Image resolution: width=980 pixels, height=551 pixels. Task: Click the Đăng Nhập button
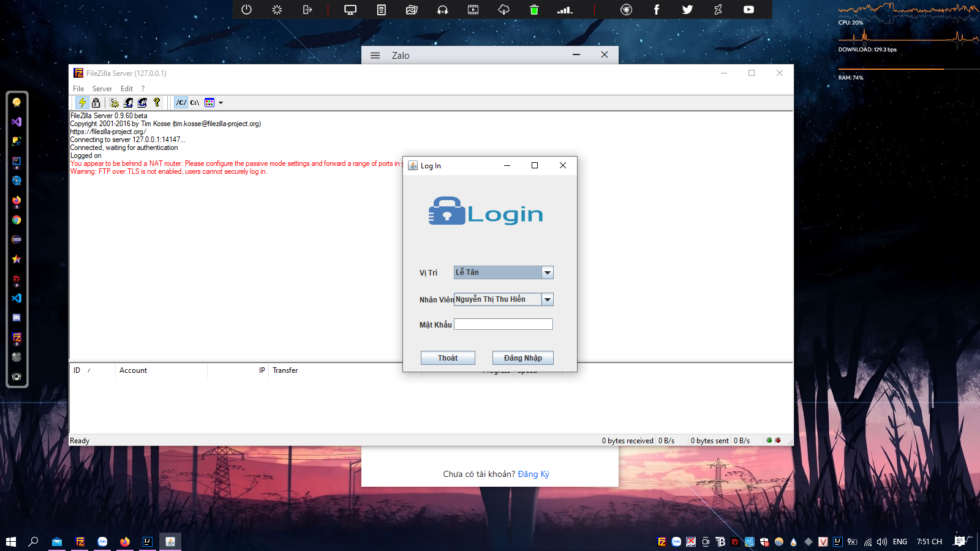point(523,358)
